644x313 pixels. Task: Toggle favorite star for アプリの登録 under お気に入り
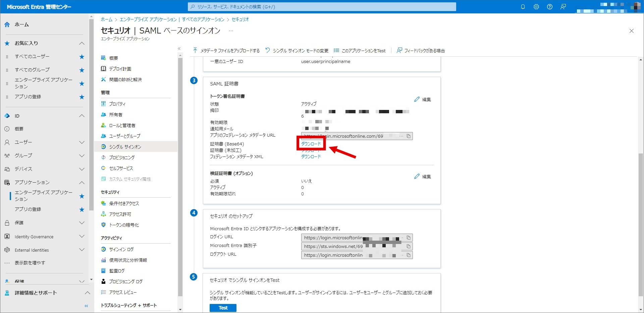[82, 97]
